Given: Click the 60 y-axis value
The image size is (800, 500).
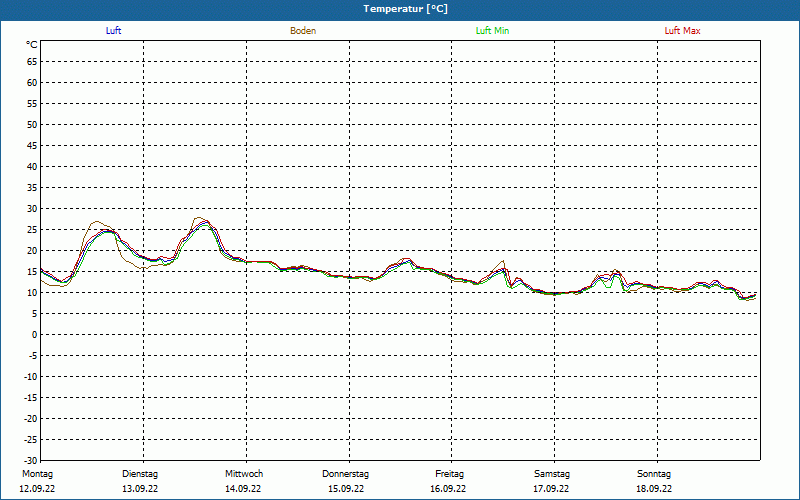Looking at the screenshot, I should tap(32, 83).
